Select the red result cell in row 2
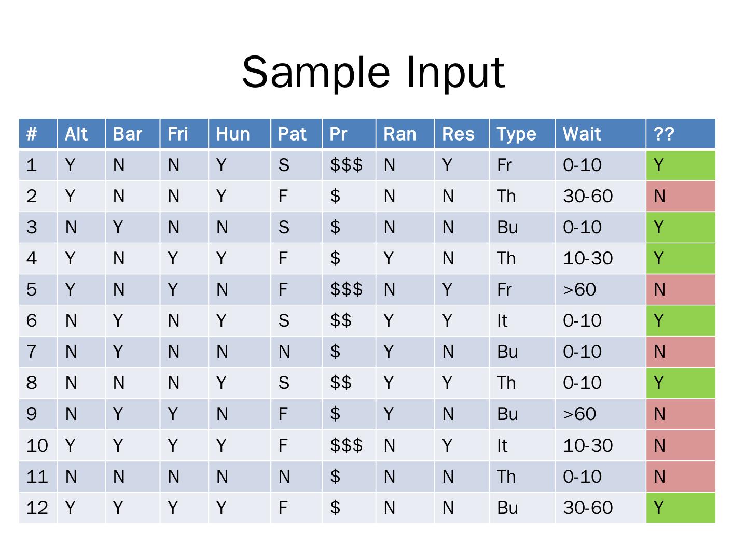 [681, 196]
